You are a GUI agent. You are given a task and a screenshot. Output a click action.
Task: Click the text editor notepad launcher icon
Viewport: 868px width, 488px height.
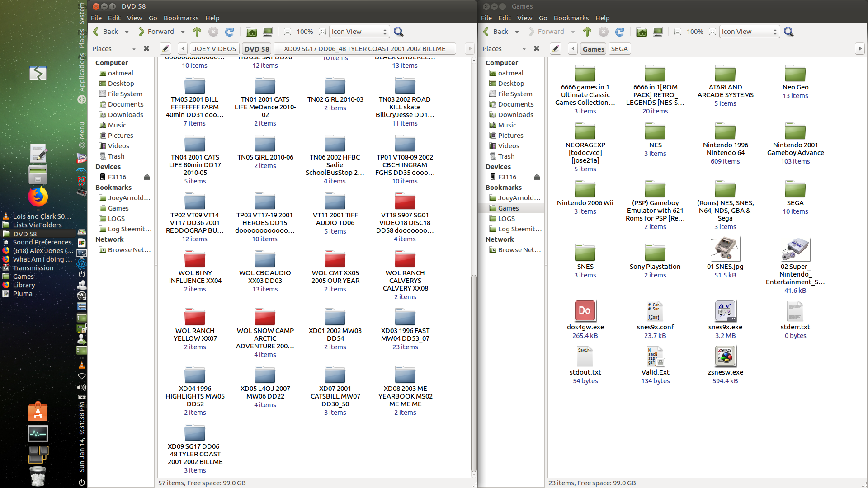38,153
